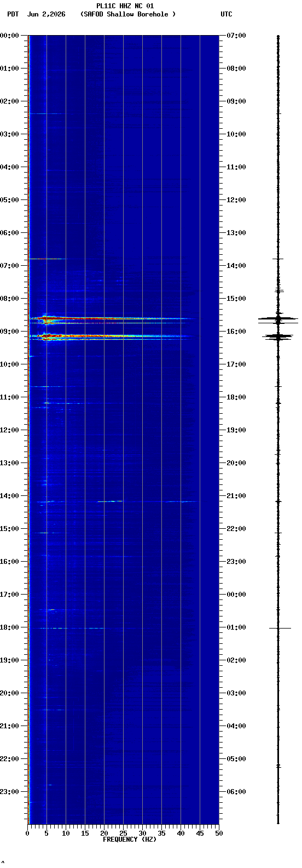Click the 50 Hz frequency tick label
Screen dimensions: 302x868
[x=219, y=833]
